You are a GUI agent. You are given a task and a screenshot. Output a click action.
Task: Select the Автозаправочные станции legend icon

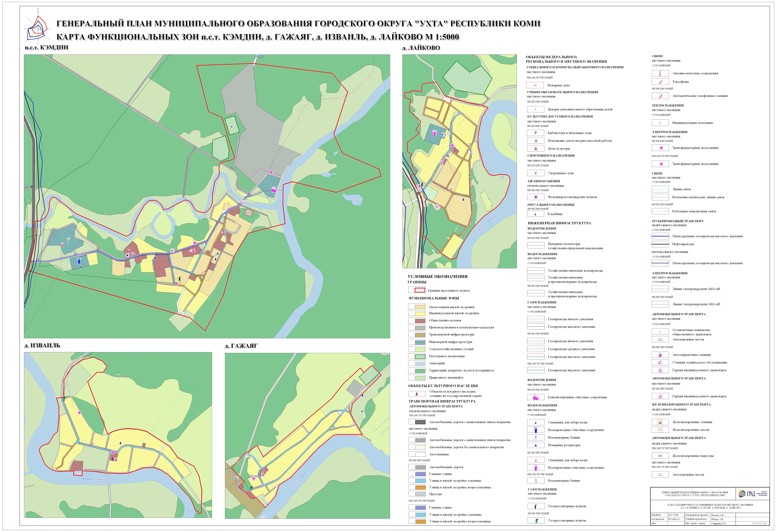(x=660, y=355)
